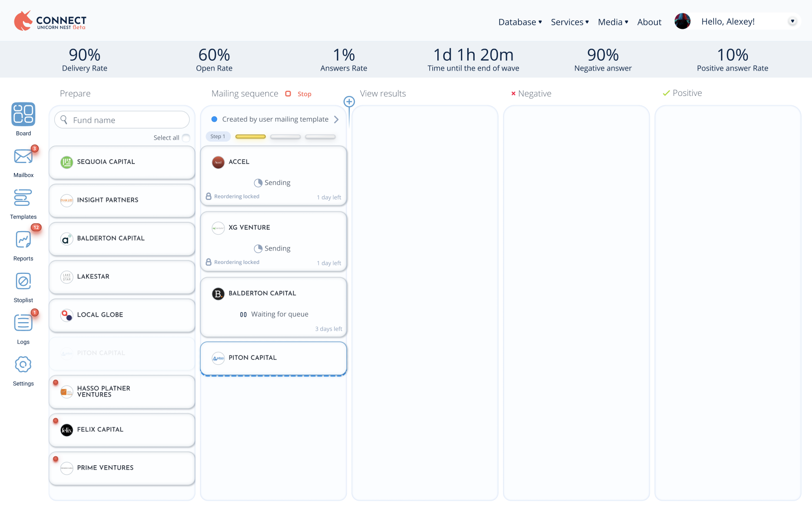Open the Reports icon in sidebar

23,239
